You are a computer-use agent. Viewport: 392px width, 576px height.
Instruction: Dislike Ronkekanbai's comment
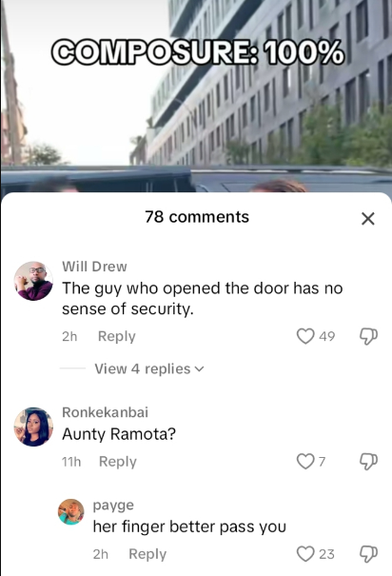point(368,462)
